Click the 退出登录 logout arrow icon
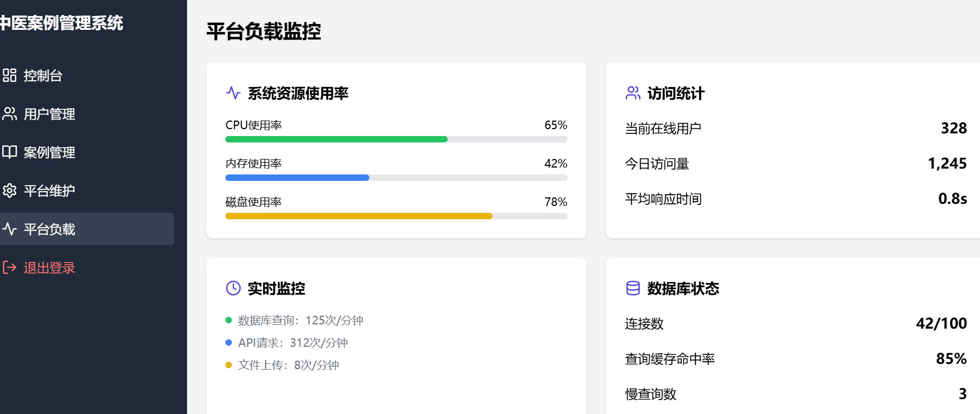980x414 pixels. click(10, 267)
